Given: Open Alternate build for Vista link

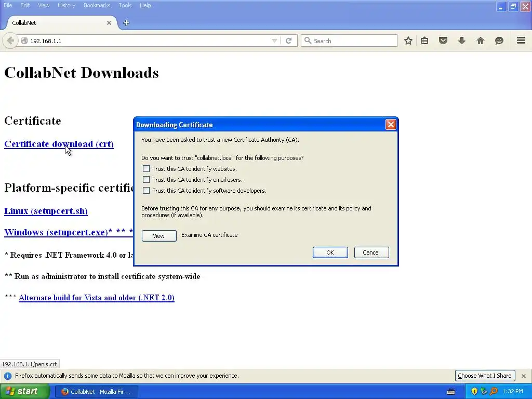Looking at the screenshot, I should coord(96,298).
